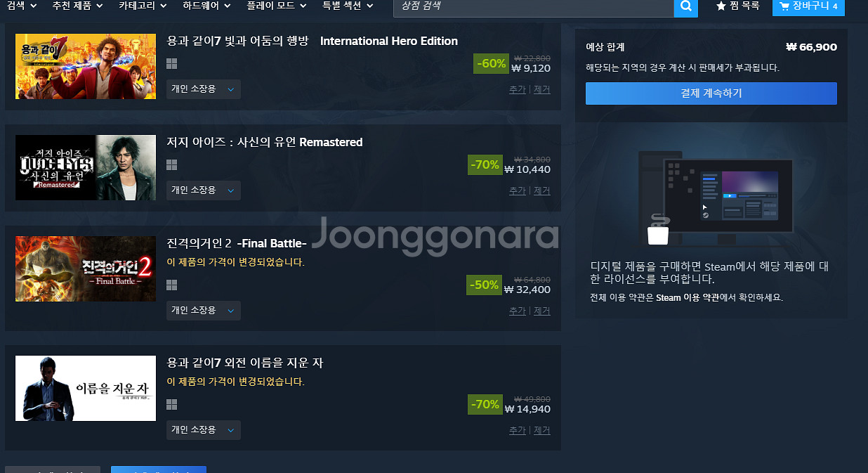Open 개인 소장용 dropdown for 저지 아이즈
The image size is (868, 473).
click(x=204, y=190)
